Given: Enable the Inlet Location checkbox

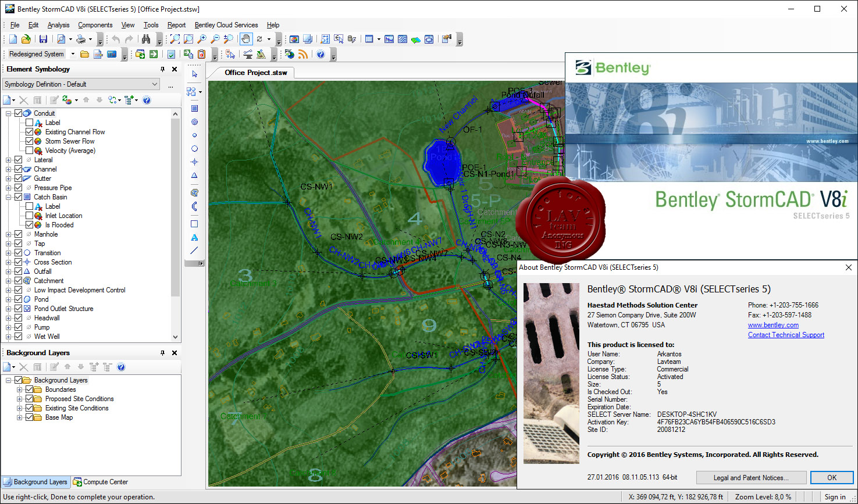Looking at the screenshot, I should coord(29,216).
